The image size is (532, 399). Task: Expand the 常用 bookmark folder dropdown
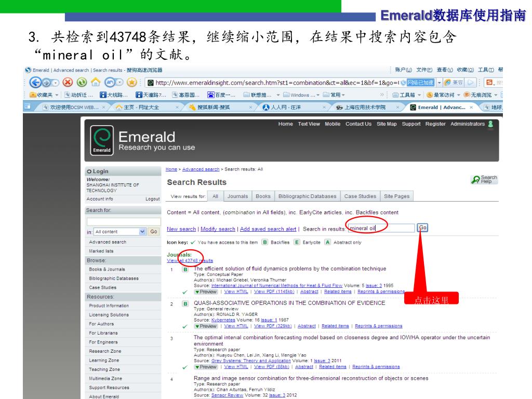click(343, 95)
